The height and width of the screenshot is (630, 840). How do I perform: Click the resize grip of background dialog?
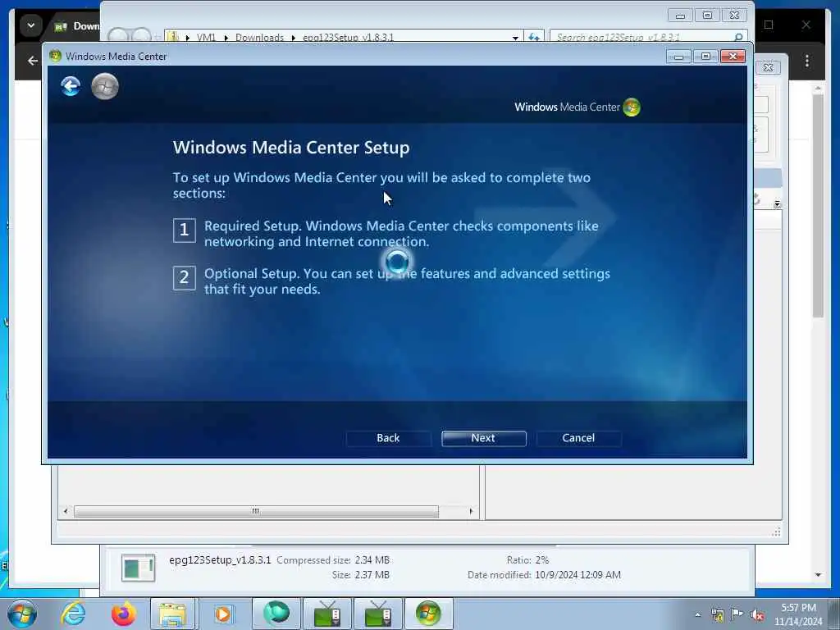point(776,532)
